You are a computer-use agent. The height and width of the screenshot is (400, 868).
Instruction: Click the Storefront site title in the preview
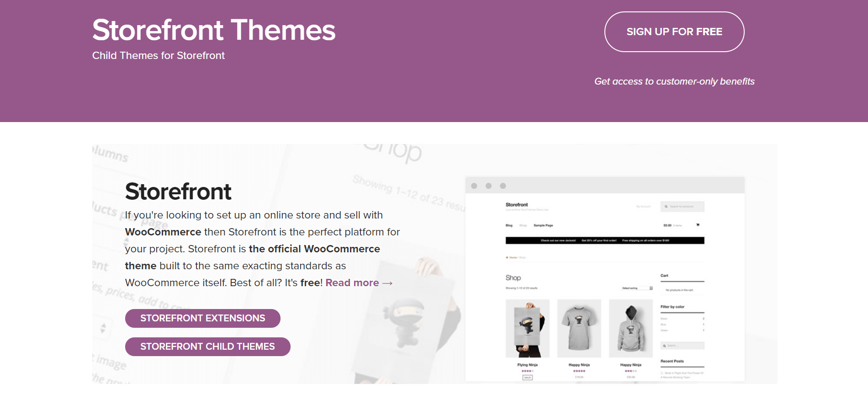(517, 205)
